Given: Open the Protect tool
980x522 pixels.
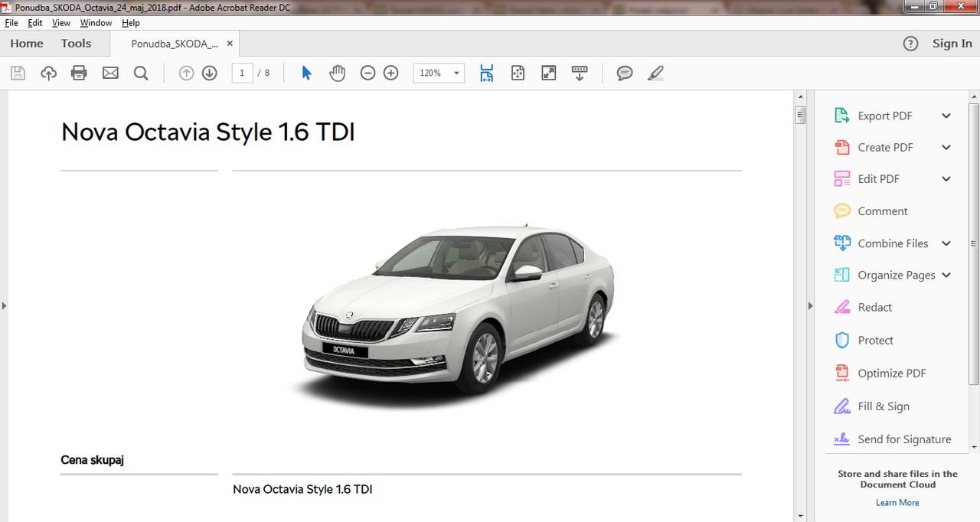Looking at the screenshot, I should [875, 340].
